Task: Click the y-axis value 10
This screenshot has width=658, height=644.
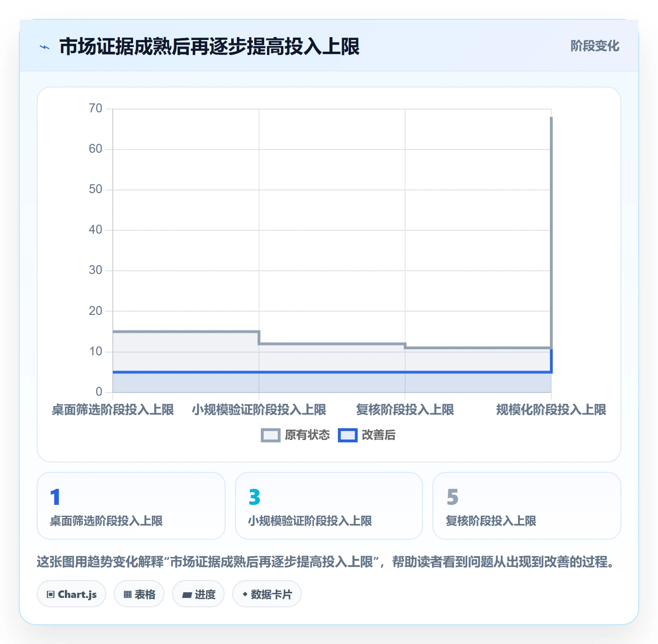Action: 95,352
